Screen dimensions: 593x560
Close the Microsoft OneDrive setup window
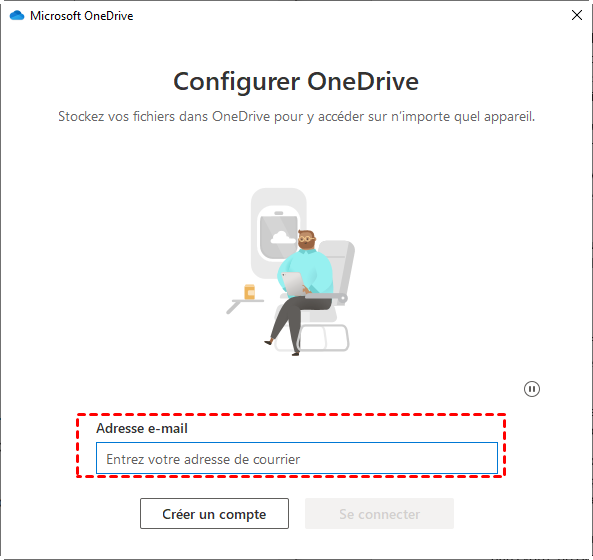(577, 15)
